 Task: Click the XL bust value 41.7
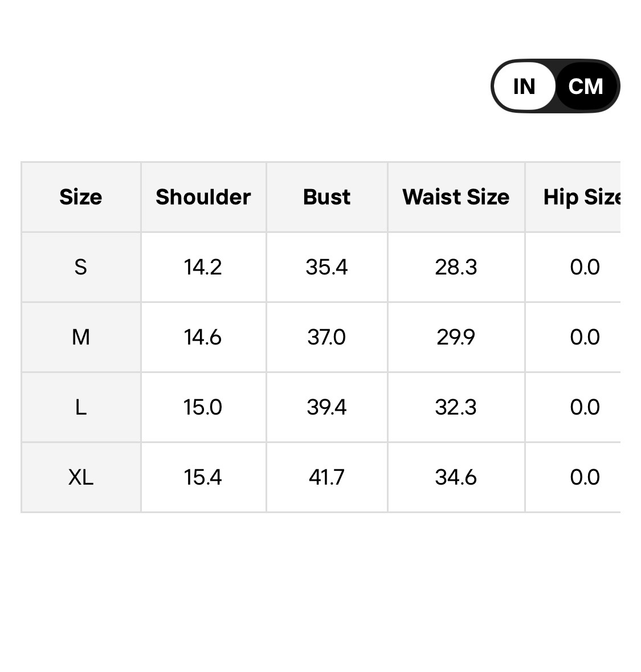326,477
